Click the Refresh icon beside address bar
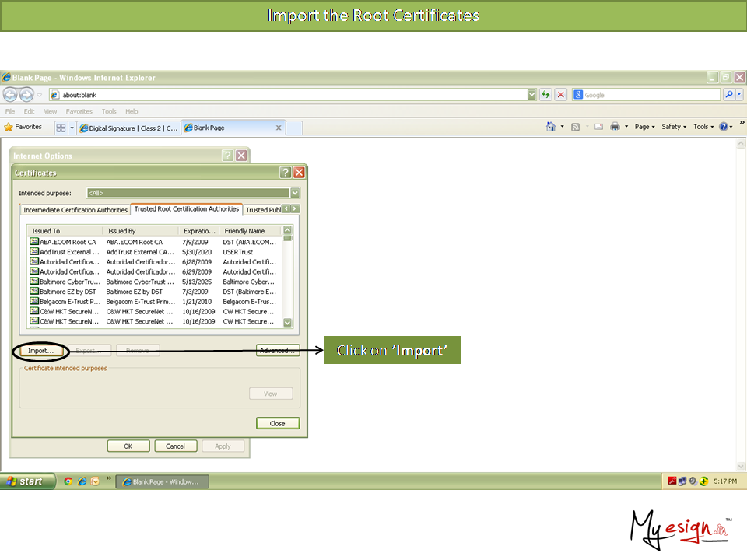This screenshot has height=560, width=747. click(546, 95)
